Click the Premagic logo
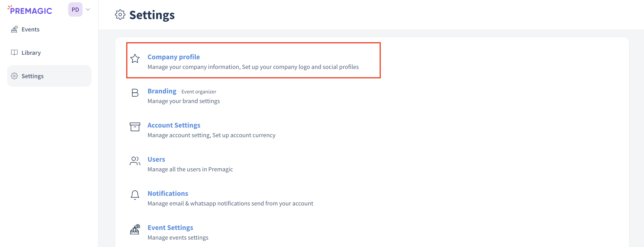 [x=30, y=10]
